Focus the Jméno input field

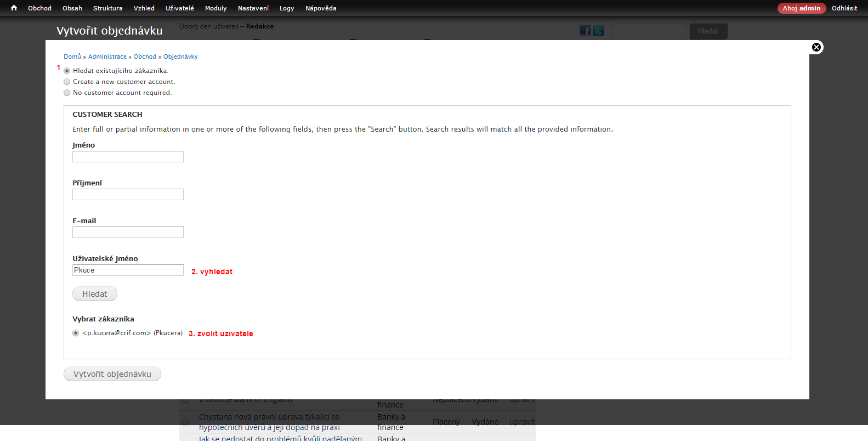[128, 157]
